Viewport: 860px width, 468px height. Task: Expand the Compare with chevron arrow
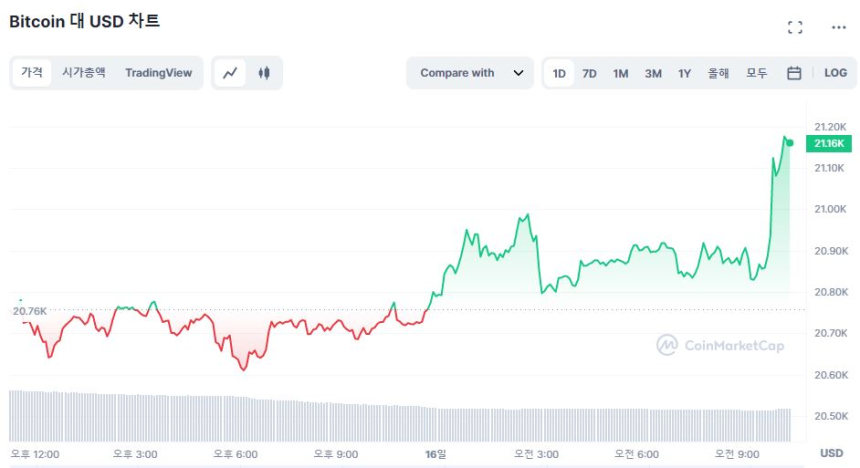pos(518,73)
